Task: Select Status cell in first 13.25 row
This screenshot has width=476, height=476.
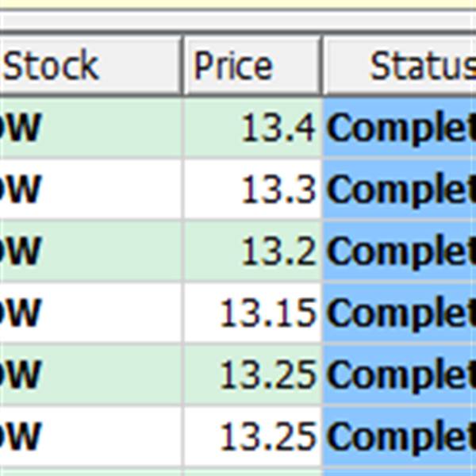Action: [401, 374]
